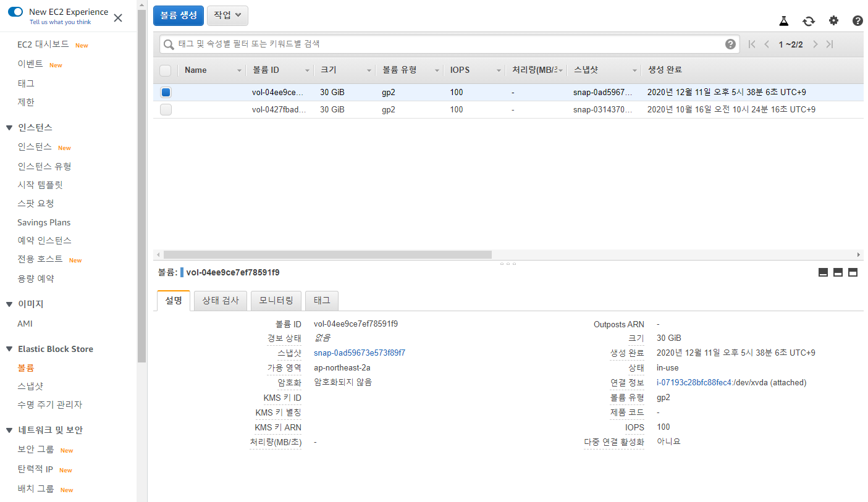Open the Name column sort dropdown
Image resolution: width=868 pixels, height=502 pixels.
[x=240, y=70]
